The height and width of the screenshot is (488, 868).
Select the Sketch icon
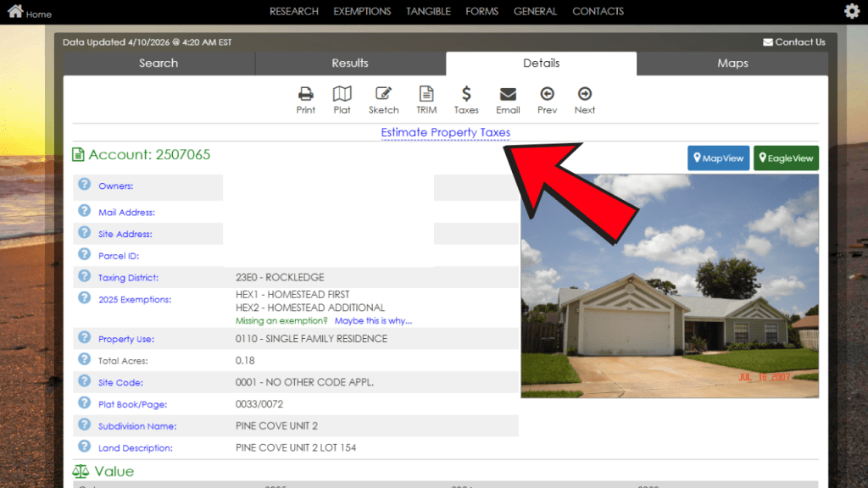tap(383, 99)
